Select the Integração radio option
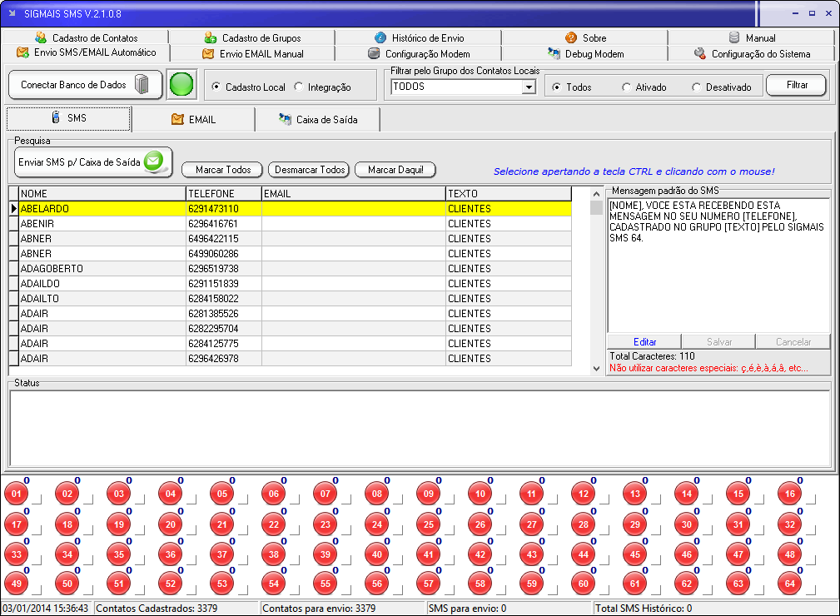 (300, 87)
